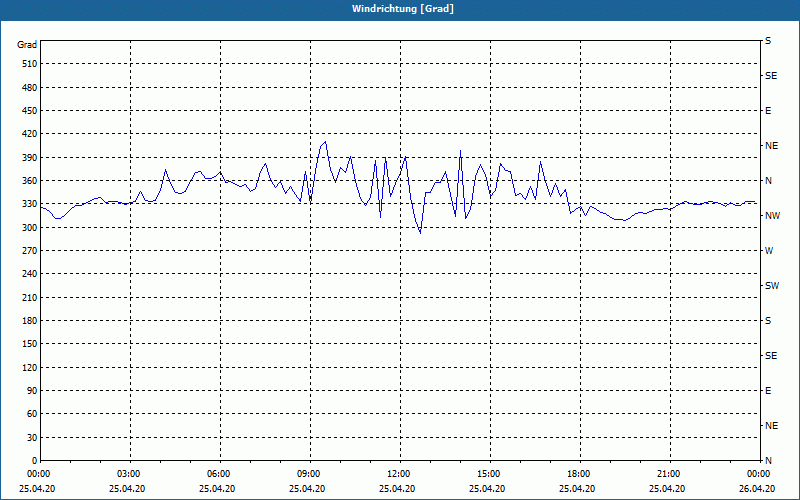Select the SE compass label near 120 gridline
The height and width of the screenshot is (500, 800).
[x=771, y=356]
